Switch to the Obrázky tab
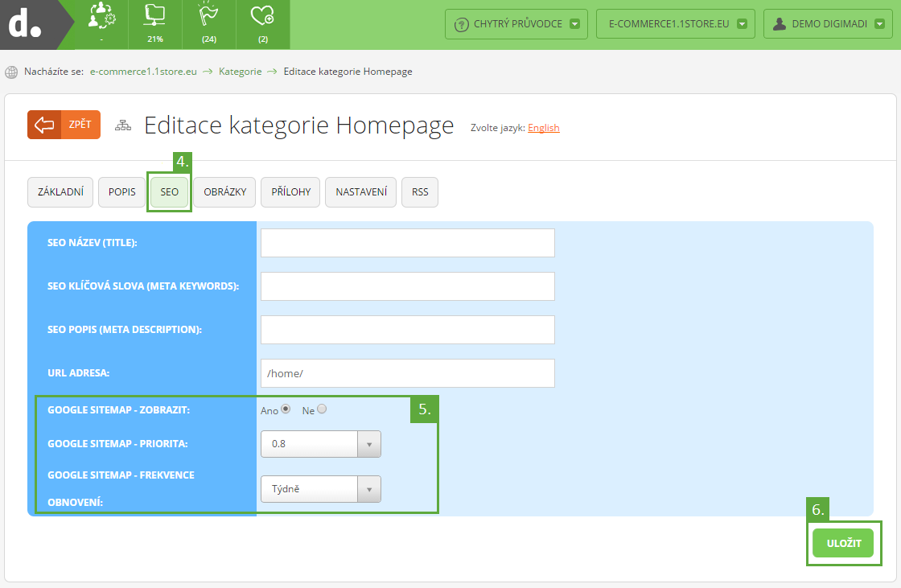This screenshot has height=588, width=901. coord(224,192)
